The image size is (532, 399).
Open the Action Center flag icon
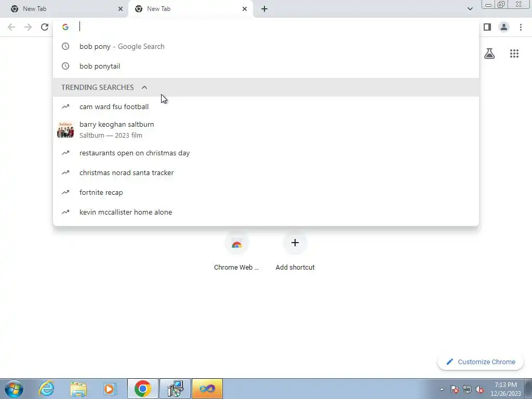point(455,389)
